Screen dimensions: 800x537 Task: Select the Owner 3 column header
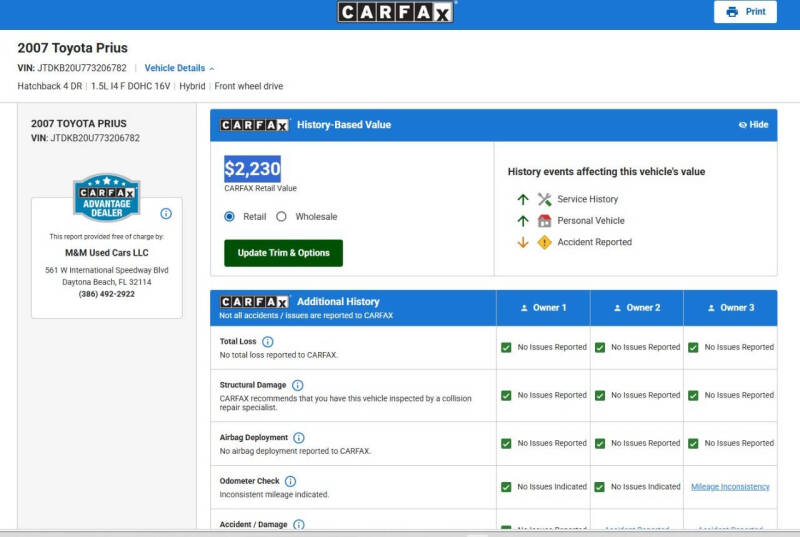[731, 308]
